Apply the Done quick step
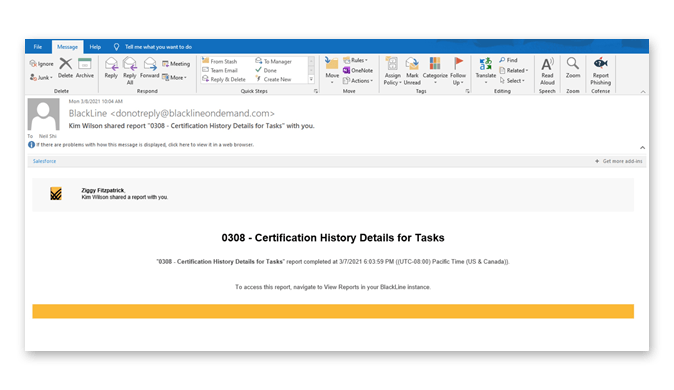The height and width of the screenshot is (390, 674). pyautogui.click(x=266, y=70)
